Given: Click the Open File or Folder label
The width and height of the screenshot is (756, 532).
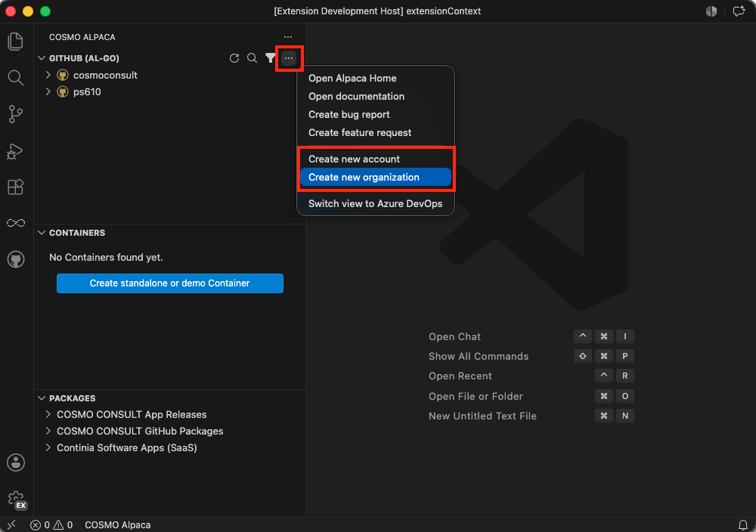Looking at the screenshot, I should pos(476,397).
